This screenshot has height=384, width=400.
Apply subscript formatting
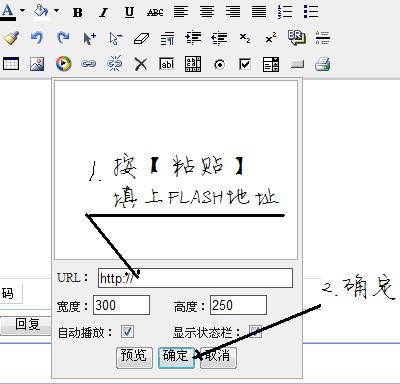(245, 38)
